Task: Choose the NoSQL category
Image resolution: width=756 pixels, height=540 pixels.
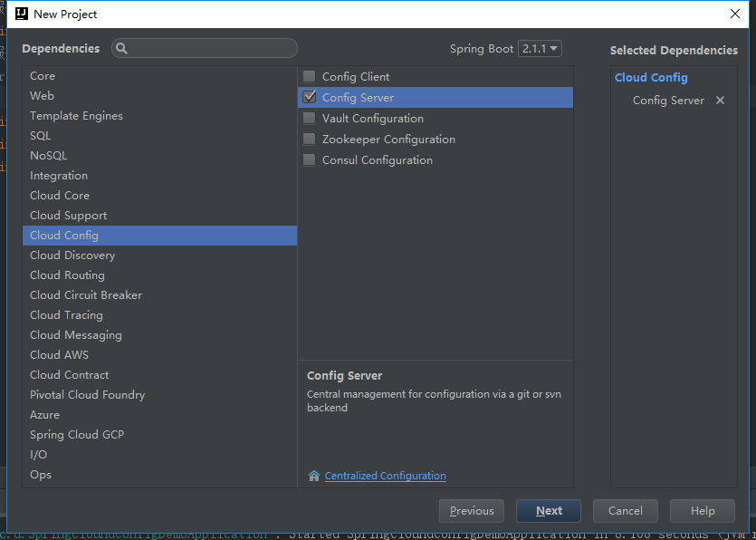Action: click(159, 156)
